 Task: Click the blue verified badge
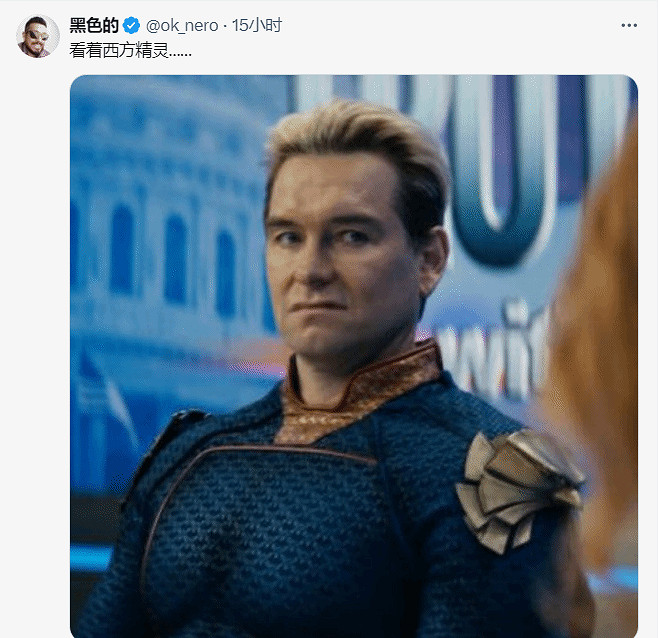[132, 25]
